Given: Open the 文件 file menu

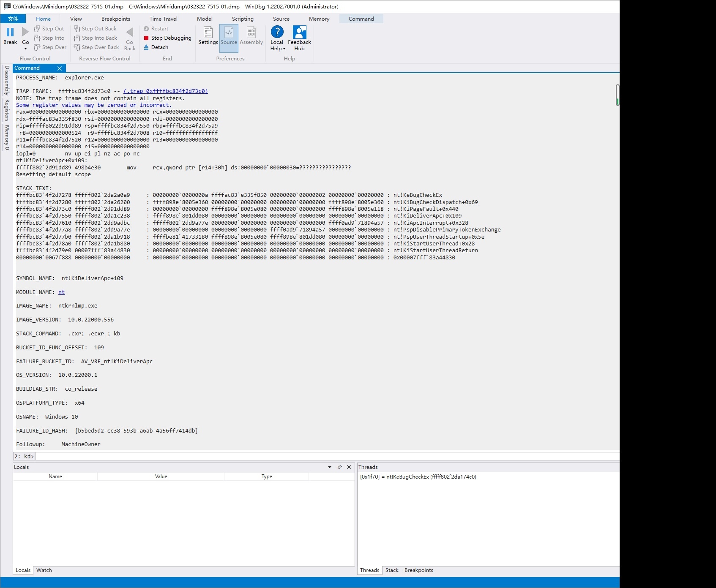Looking at the screenshot, I should (13, 19).
